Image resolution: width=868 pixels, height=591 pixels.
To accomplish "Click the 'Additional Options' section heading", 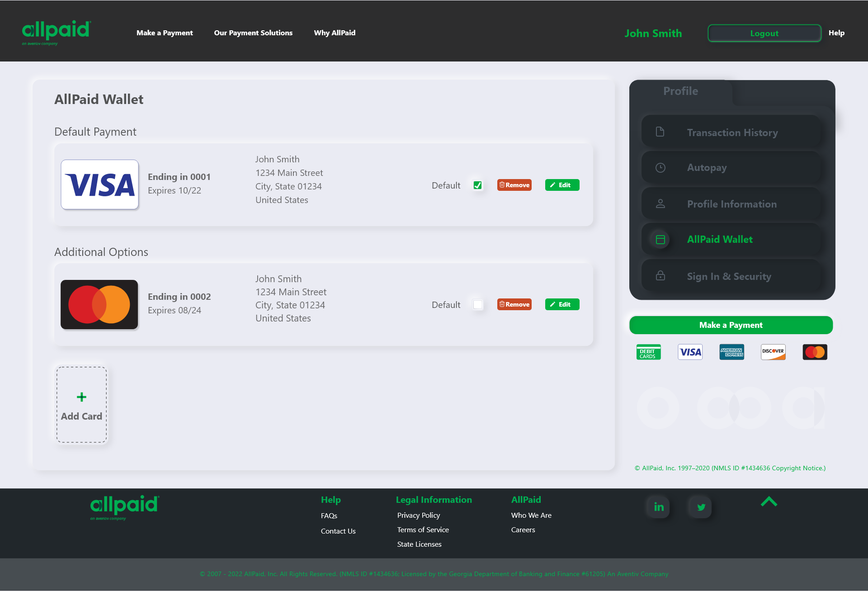I will 101,252.
